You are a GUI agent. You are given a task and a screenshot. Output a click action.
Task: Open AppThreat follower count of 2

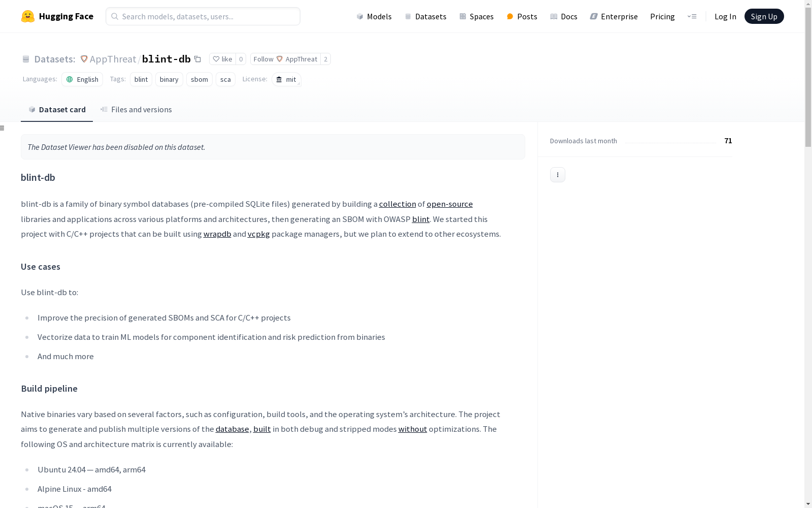326,59
